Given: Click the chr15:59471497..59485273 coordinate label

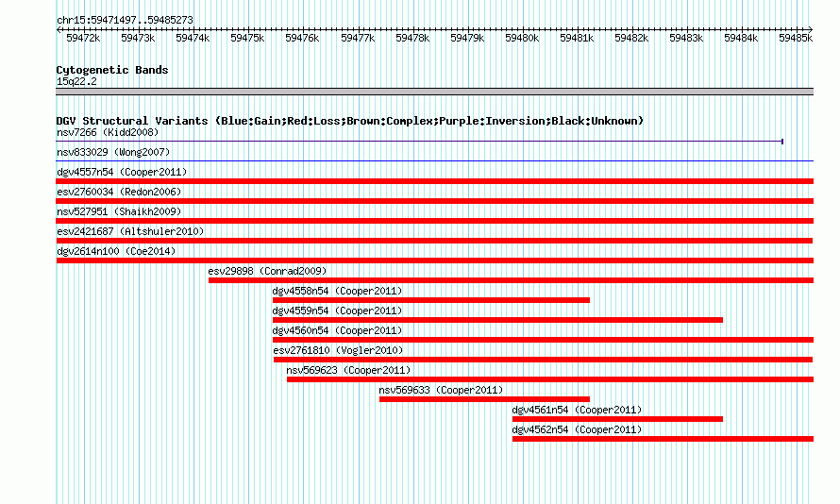Looking at the screenshot, I should pyautogui.click(x=125, y=21).
